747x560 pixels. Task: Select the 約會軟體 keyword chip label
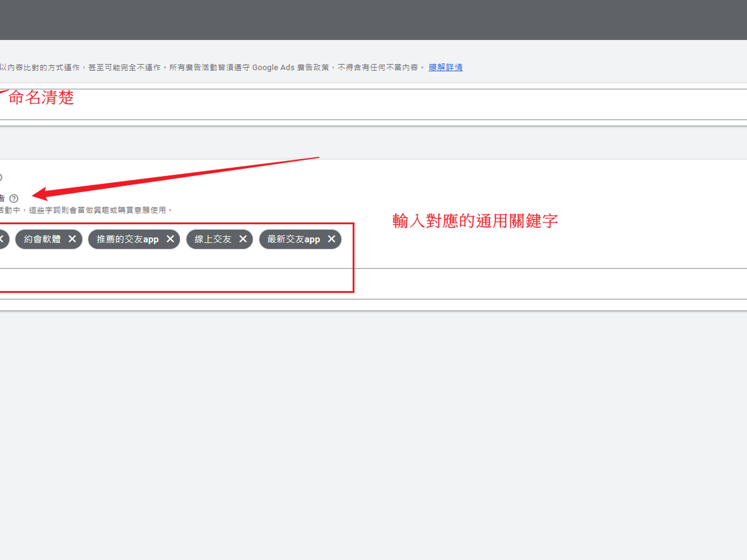pyautogui.click(x=42, y=239)
